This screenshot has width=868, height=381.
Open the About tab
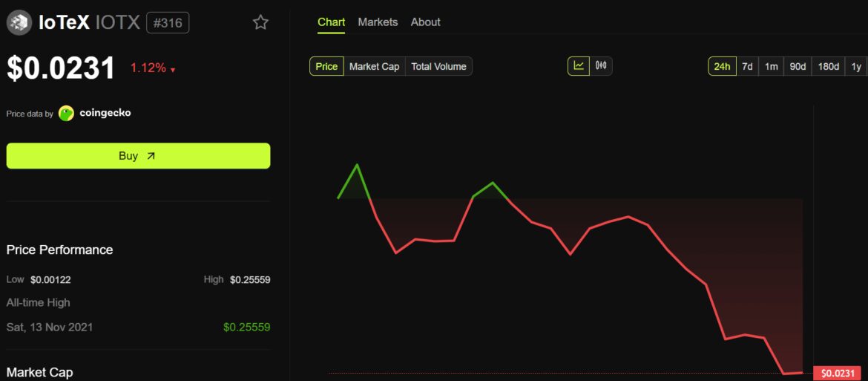tap(425, 22)
